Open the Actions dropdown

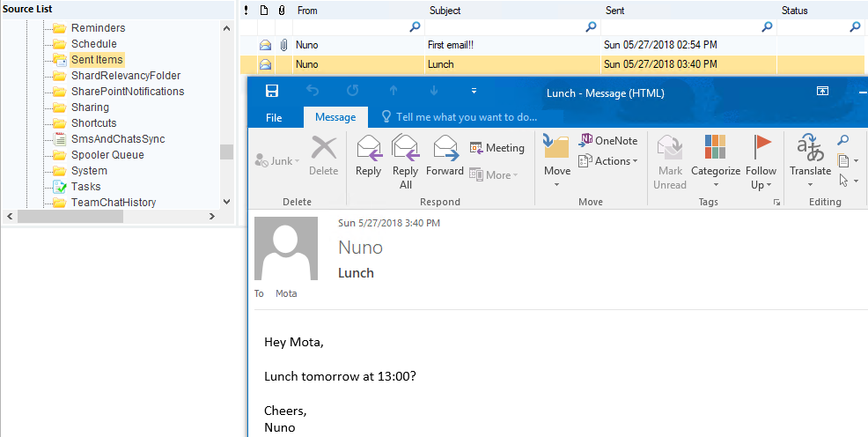(x=607, y=161)
